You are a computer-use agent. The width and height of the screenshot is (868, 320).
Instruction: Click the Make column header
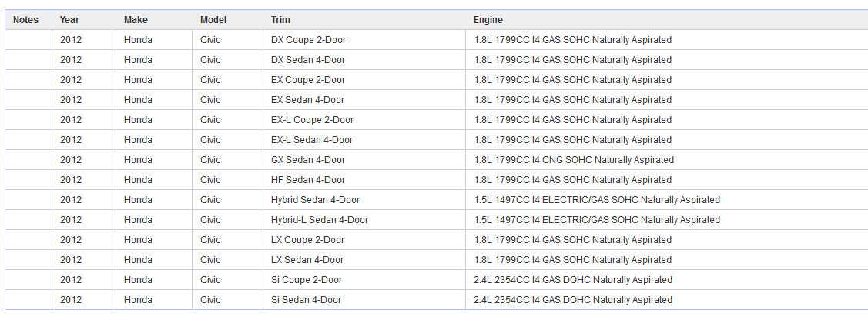(136, 20)
